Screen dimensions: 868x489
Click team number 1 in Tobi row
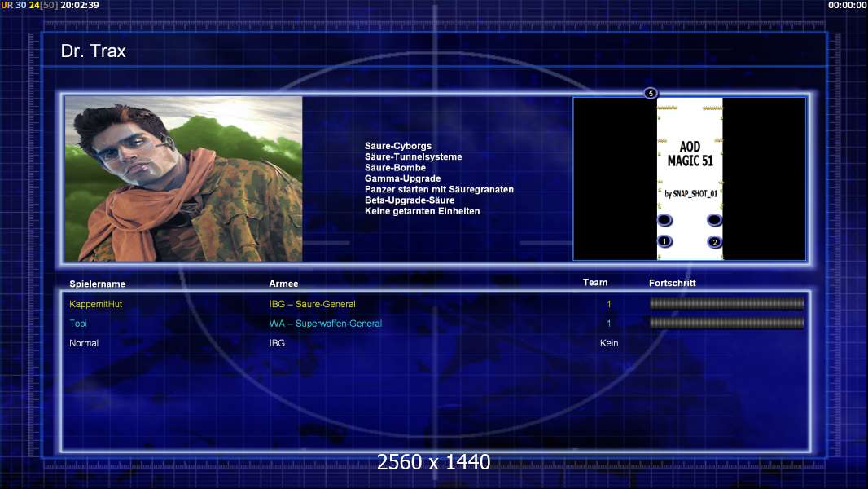coord(609,324)
